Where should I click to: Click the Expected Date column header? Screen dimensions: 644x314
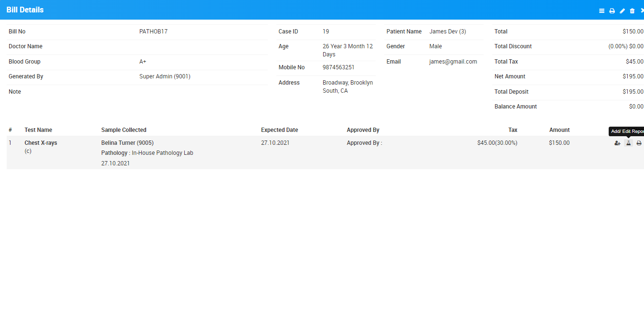(x=279, y=130)
